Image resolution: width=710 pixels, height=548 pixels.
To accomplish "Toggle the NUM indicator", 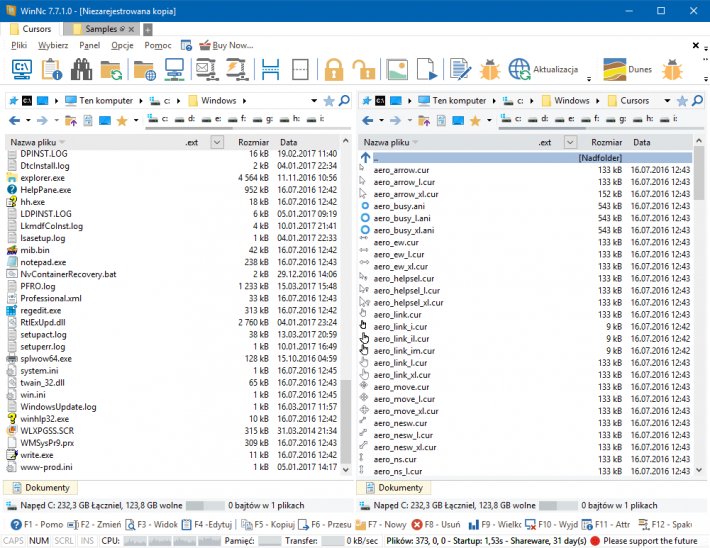I will [x=39, y=541].
